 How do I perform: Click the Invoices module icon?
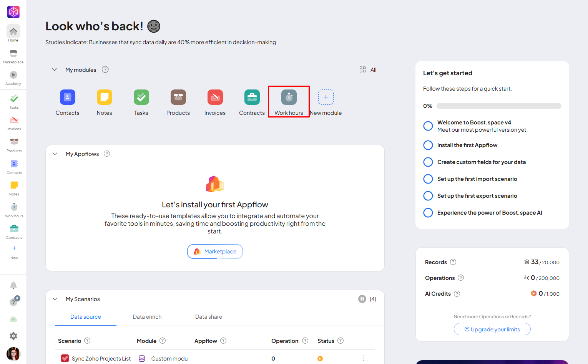coord(215,98)
